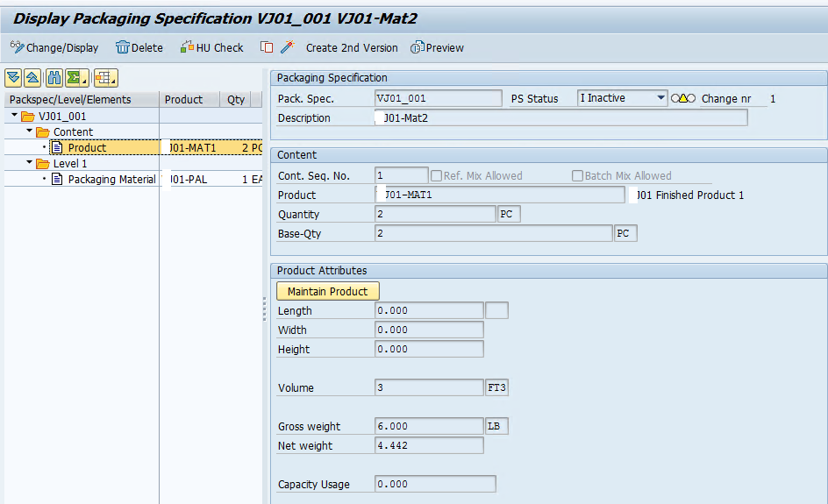The width and height of the screenshot is (828, 504).
Task: Collapse the Level 1 folder
Action: [x=30, y=162]
